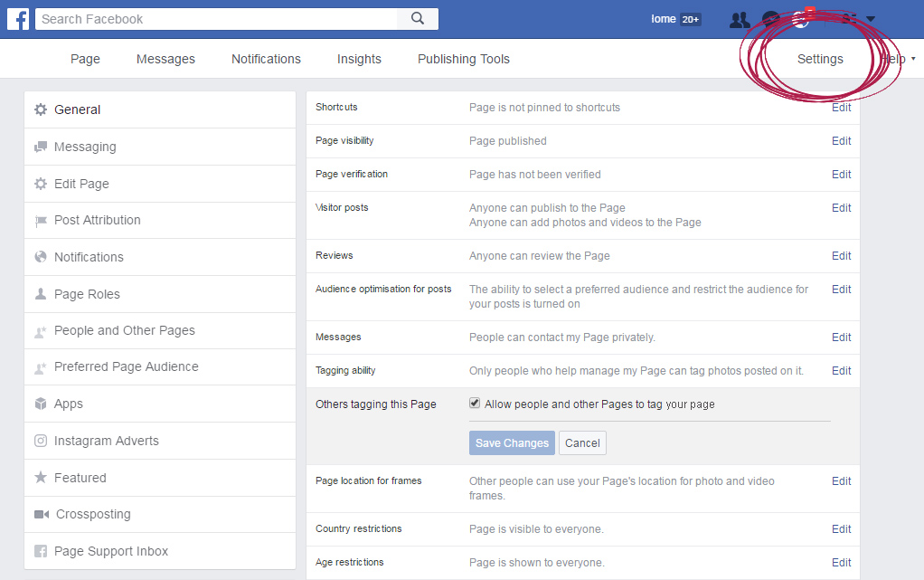924x580 pixels.
Task: Open People and Other Pages icon
Action: click(41, 331)
